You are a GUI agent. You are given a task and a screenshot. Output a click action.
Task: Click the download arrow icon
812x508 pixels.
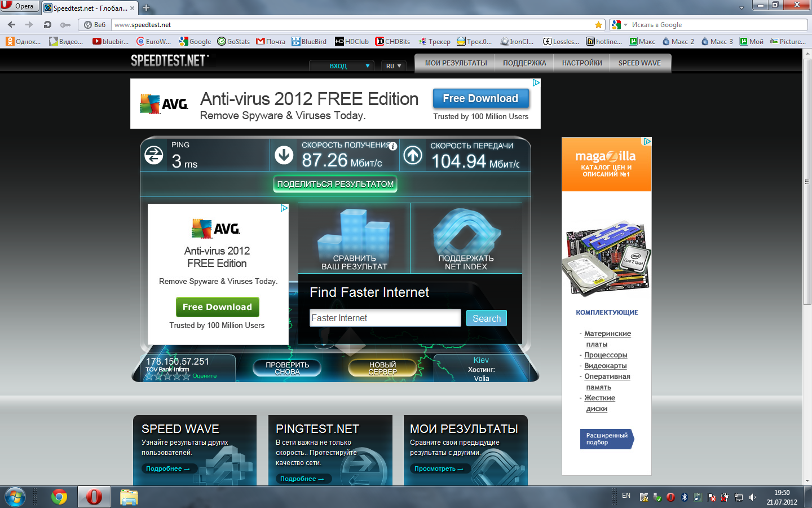[x=284, y=155]
